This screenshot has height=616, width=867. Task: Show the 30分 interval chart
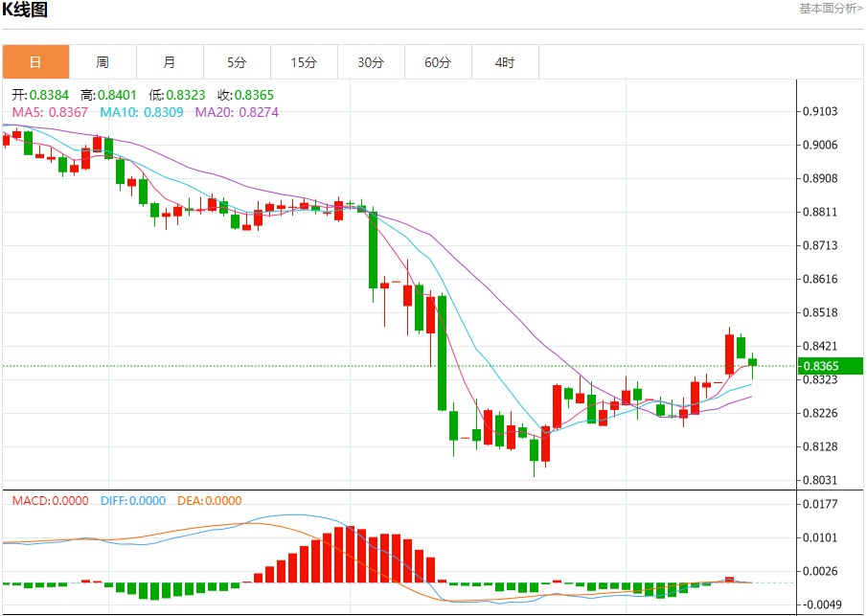coord(371,62)
